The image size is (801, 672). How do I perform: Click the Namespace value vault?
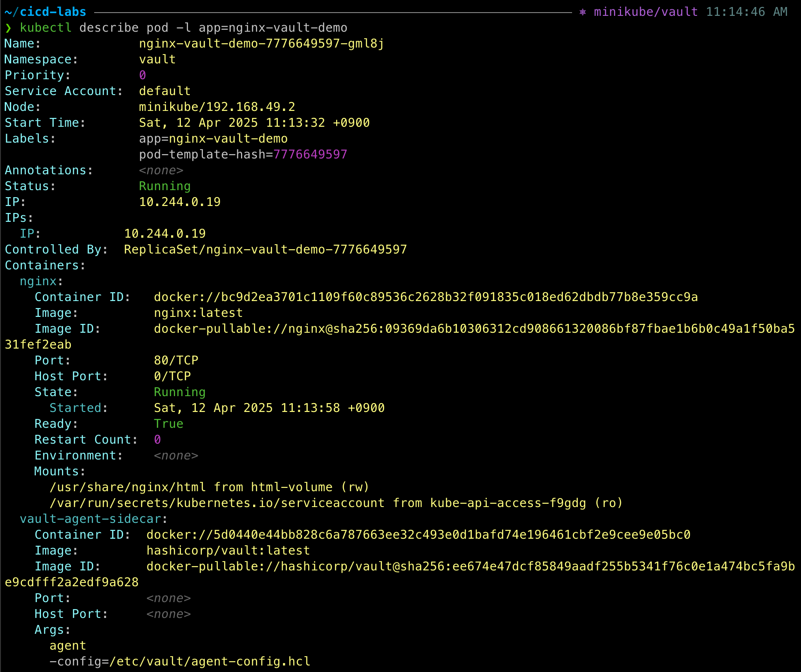coord(157,59)
